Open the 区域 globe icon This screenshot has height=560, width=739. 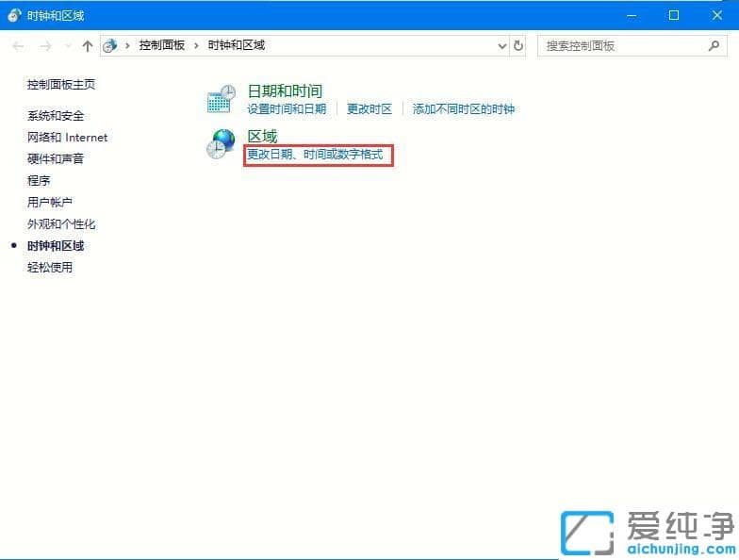[x=221, y=143]
